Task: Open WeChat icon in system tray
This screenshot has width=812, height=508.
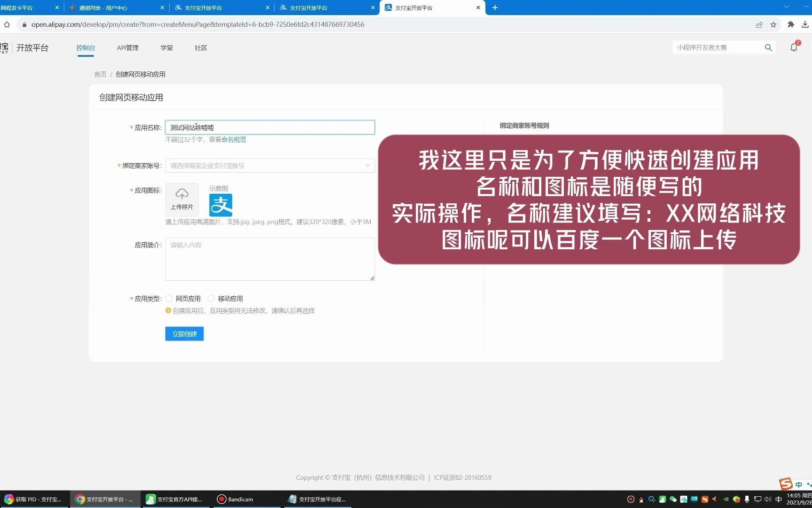Action: [x=673, y=499]
